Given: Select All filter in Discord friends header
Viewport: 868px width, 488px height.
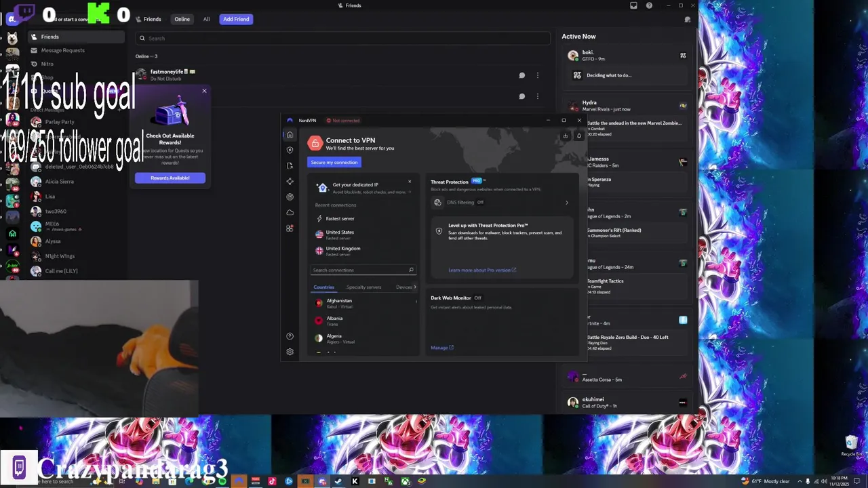Looking at the screenshot, I should tap(206, 19).
